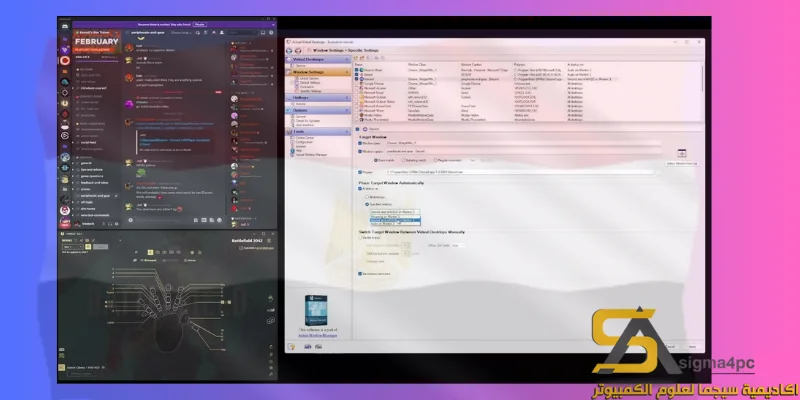Open profile dropdown in the key mapping window
The width and height of the screenshot is (800, 400).
tap(73, 247)
